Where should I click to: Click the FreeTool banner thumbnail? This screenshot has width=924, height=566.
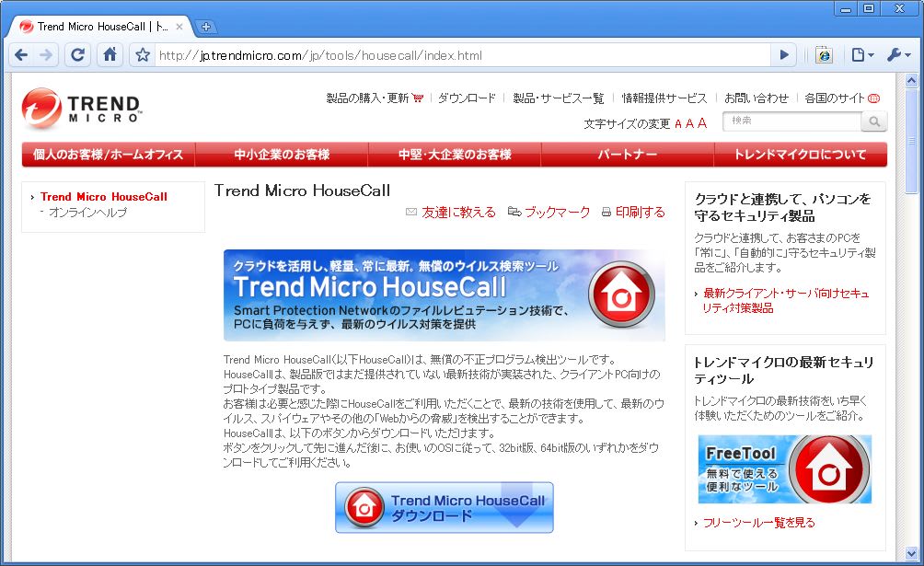[784, 469]
